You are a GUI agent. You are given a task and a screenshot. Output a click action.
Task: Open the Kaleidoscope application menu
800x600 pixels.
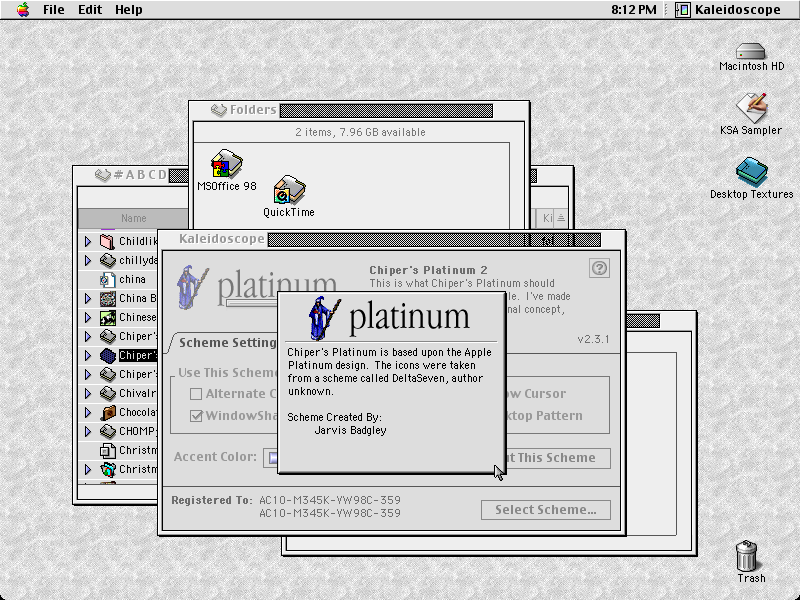coord(728,10)
